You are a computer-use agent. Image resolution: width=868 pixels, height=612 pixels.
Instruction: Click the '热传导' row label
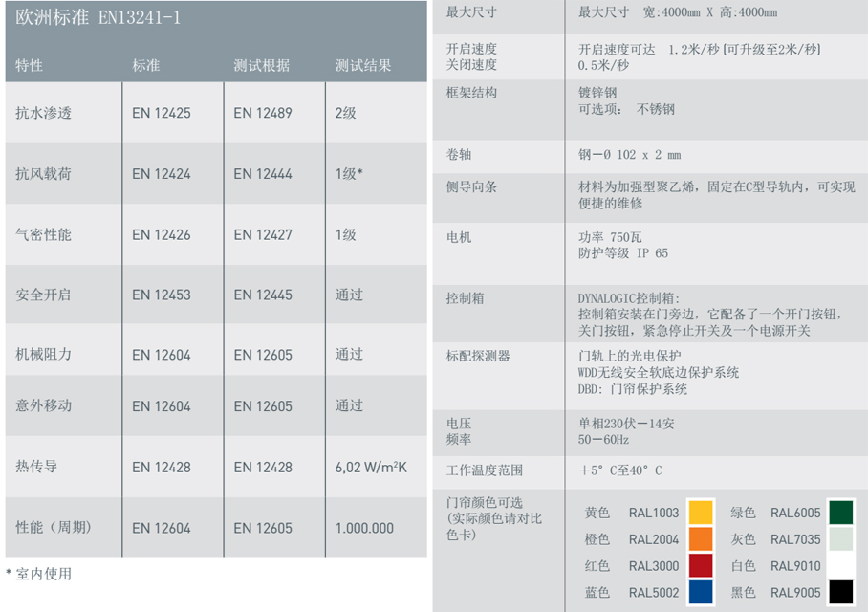(x=36, y=467)
